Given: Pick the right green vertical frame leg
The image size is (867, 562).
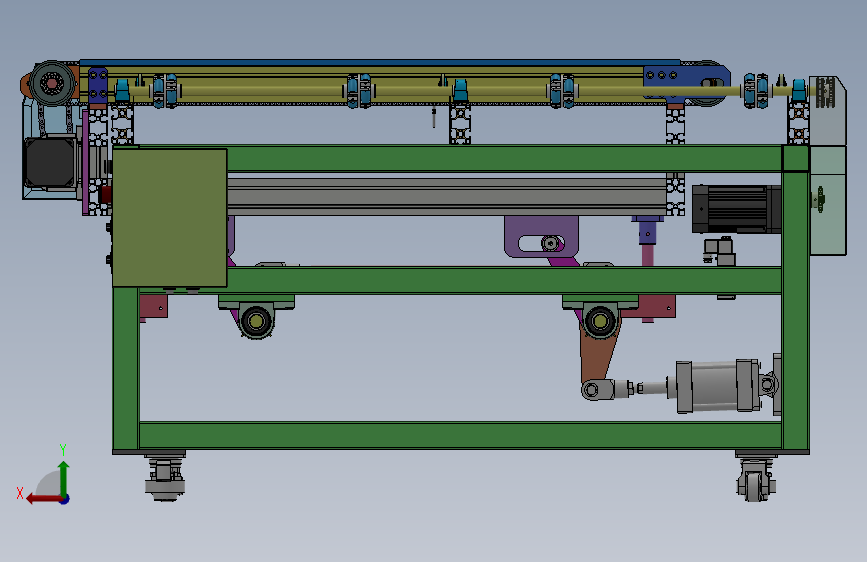Looking at the screenshot, I should pyautogui.click(x=796, y=310).
